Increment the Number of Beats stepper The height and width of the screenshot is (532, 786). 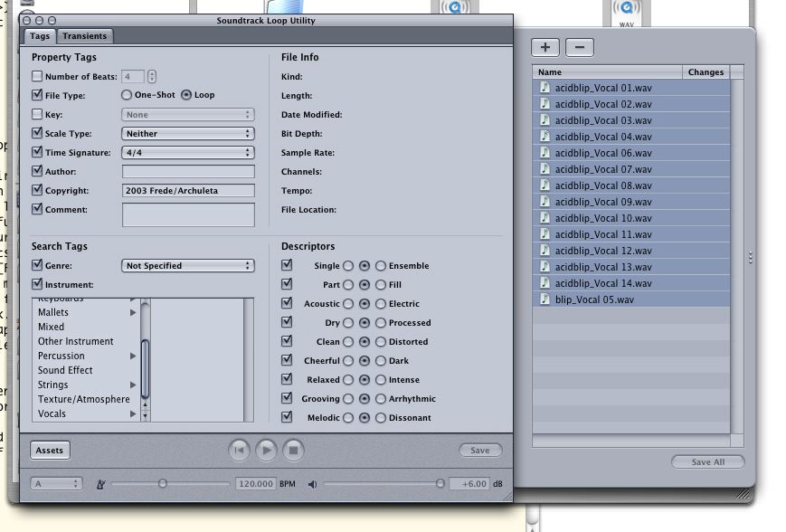152,73
